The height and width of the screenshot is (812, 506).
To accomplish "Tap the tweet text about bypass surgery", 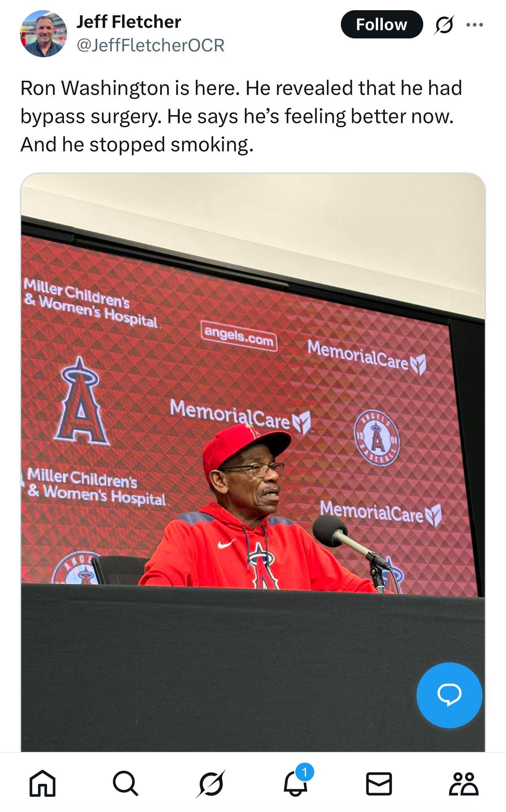I will (x=241, y=116).
